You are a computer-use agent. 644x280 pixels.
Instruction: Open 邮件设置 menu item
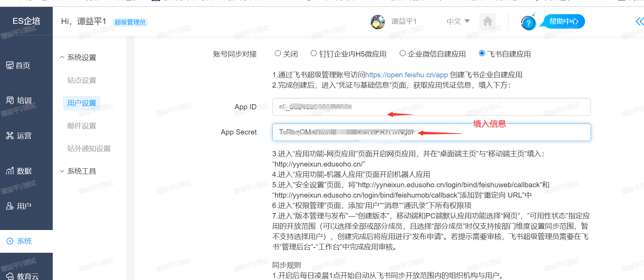coord(82,126)
